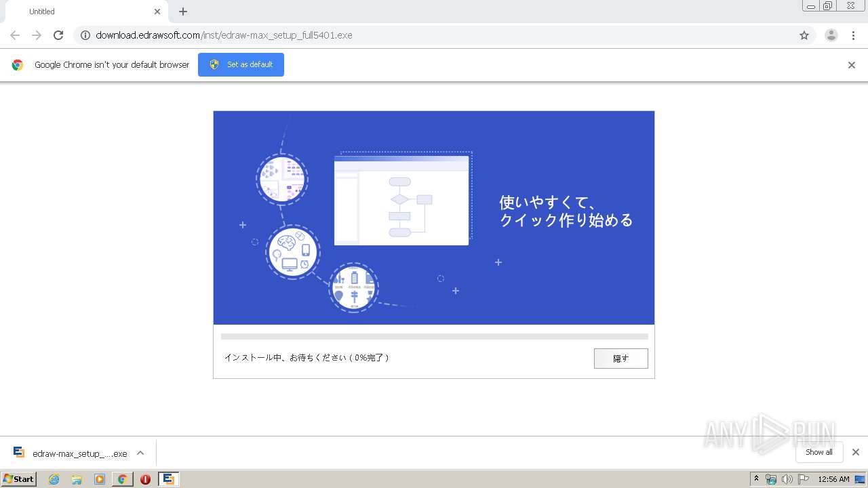
Task: Click the installer progress bar
Action: [435, 336]
